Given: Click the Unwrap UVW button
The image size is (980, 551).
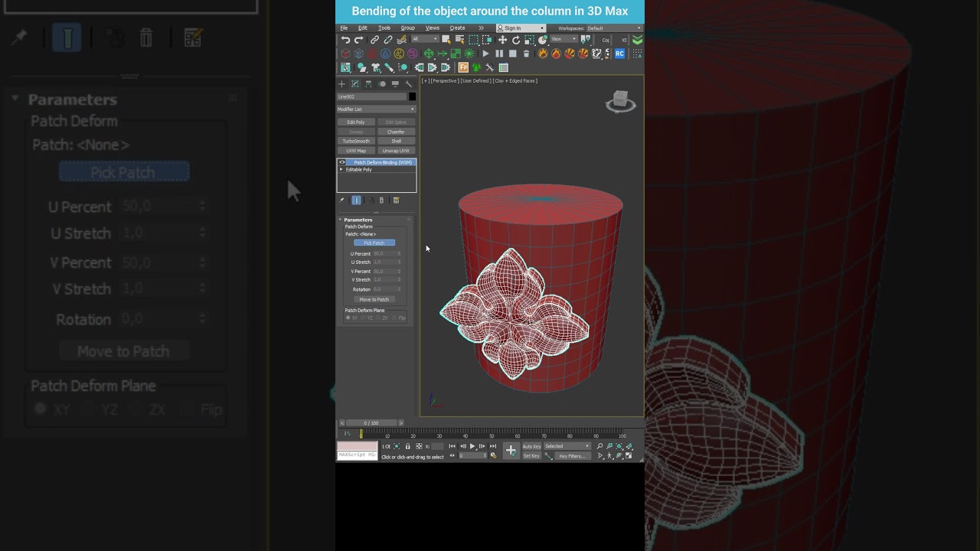Looking at the screenshot, I should click(396, 151).
